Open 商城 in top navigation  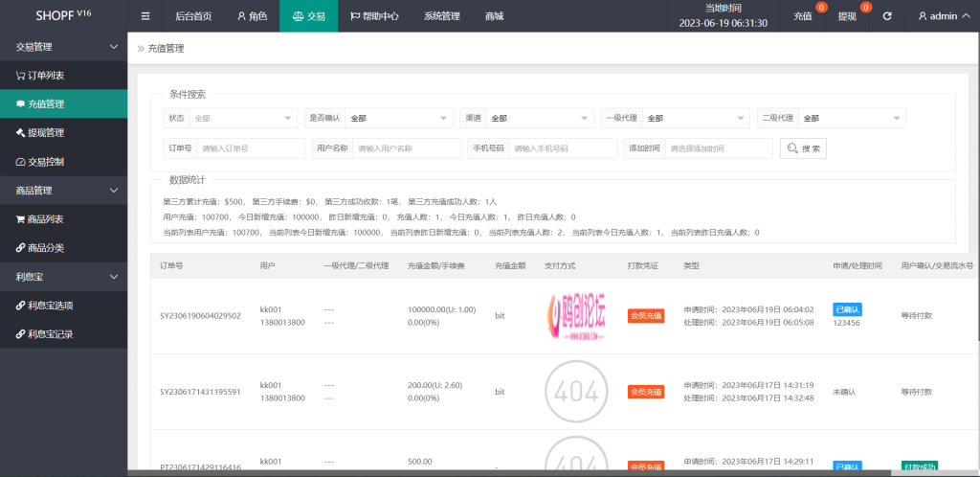(495, 16)
